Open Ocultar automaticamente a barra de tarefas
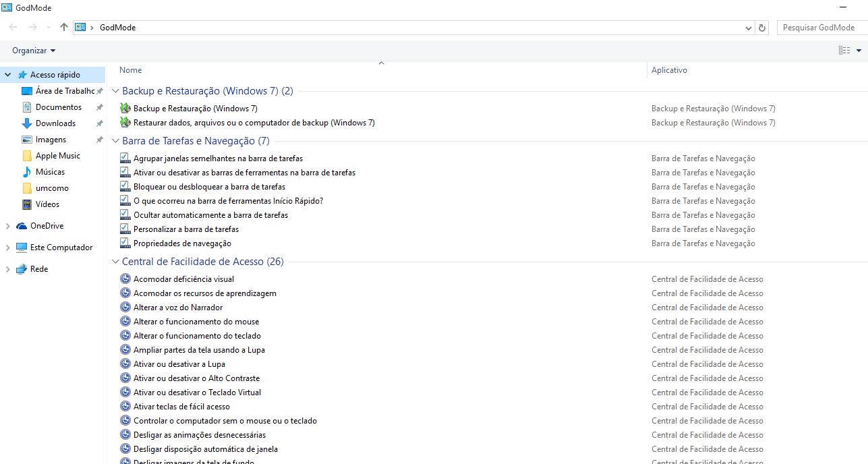Screen dimensions: 868x464 coord(210,215)
